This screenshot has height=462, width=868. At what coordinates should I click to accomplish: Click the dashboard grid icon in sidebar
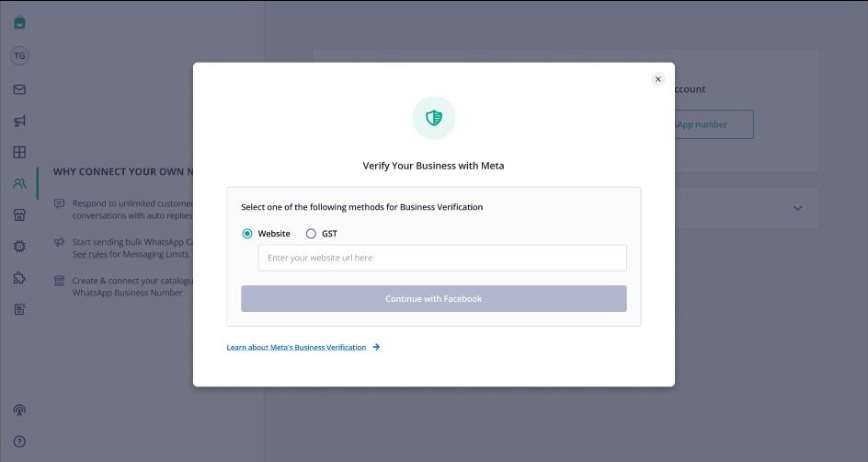coord(19,152)
